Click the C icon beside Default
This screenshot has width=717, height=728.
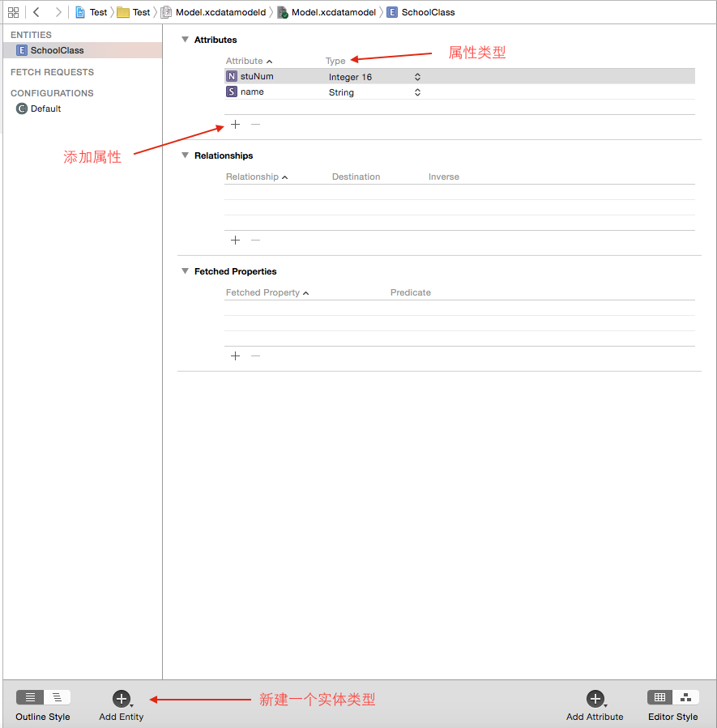(x=21, y=109)
